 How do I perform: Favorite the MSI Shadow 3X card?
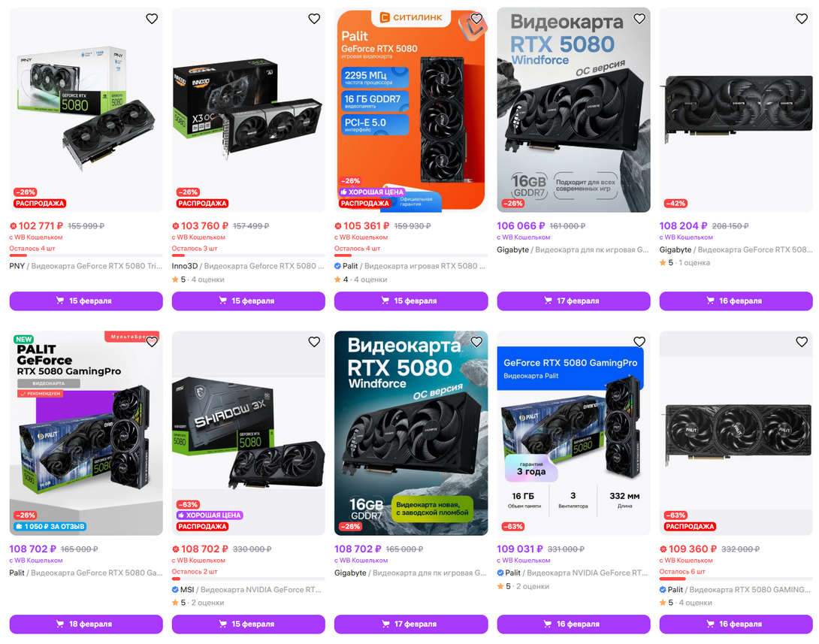pyautogui.click(x=314, y=342)
